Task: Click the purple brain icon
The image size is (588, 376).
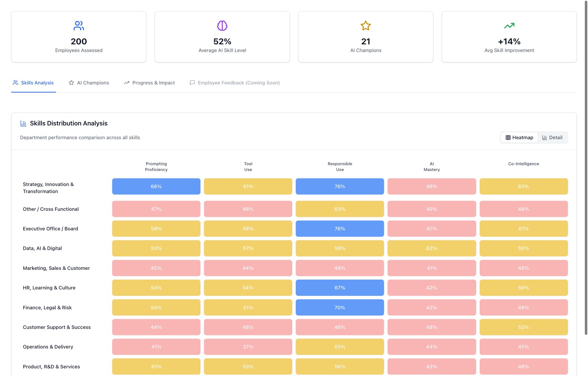Action: click(222, 26)
